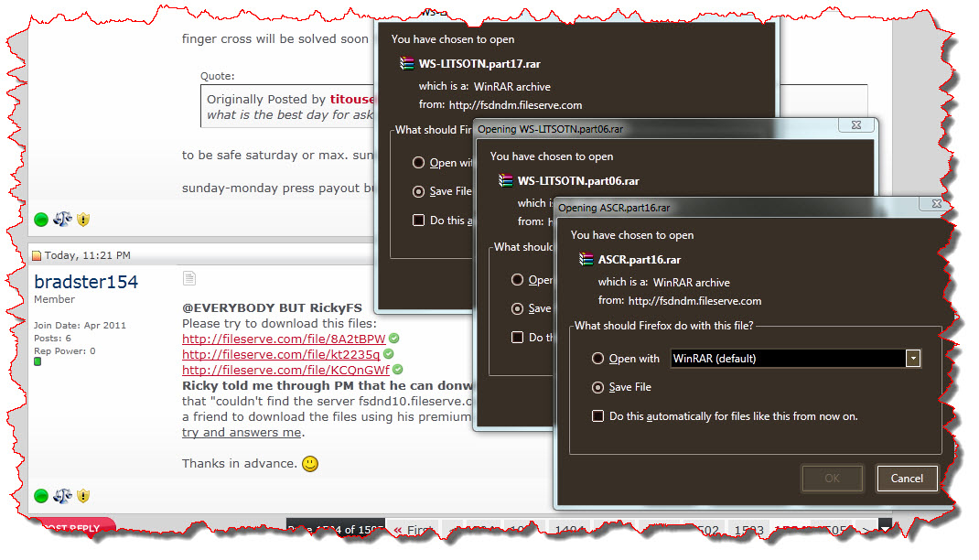
Task: Expand the WinRAR (default) application dropdown
Action: (x=912, y=359)
